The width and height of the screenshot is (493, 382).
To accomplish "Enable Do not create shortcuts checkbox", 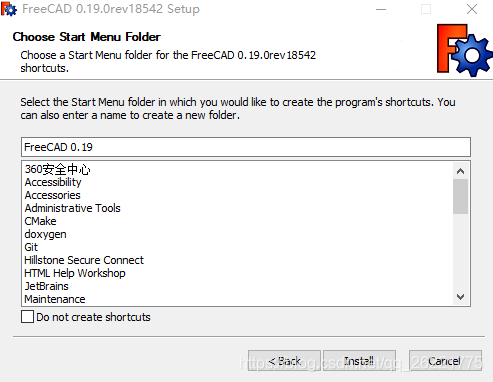I will [x=27, y=317].
